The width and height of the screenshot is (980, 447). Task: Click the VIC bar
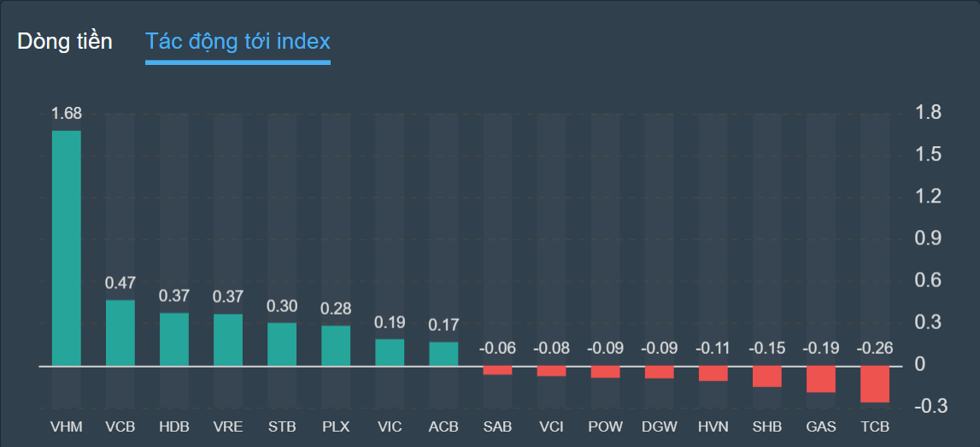pyautogui.click(x=390, y=352)
